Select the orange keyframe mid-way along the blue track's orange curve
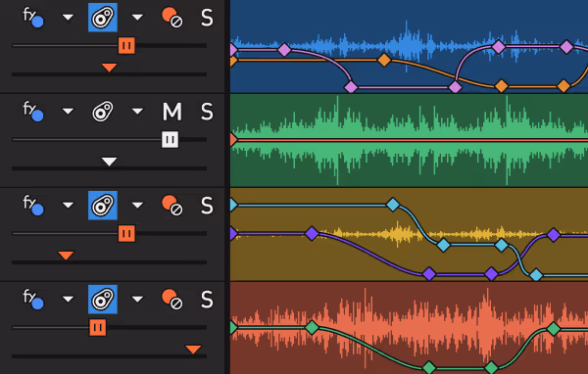Image resolution: width=588 pixels, height=374 pixels. pos(384,60)
